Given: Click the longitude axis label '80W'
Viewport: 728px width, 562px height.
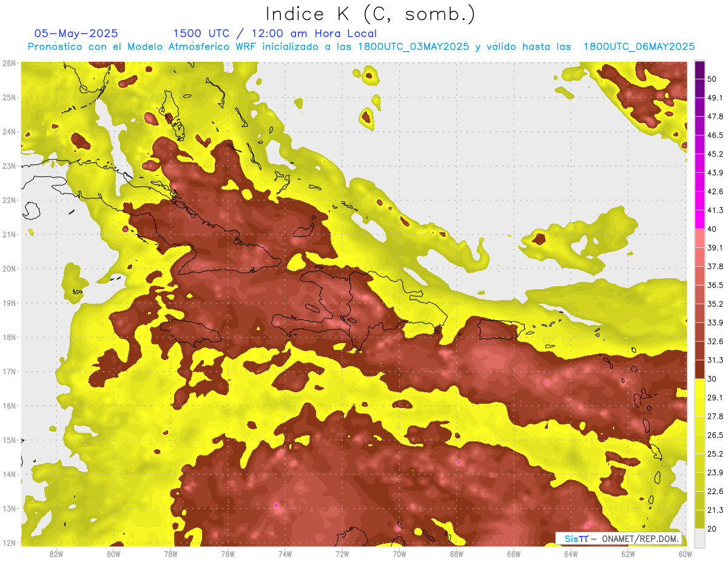Looking at the screenshot, I should [113, 554].
